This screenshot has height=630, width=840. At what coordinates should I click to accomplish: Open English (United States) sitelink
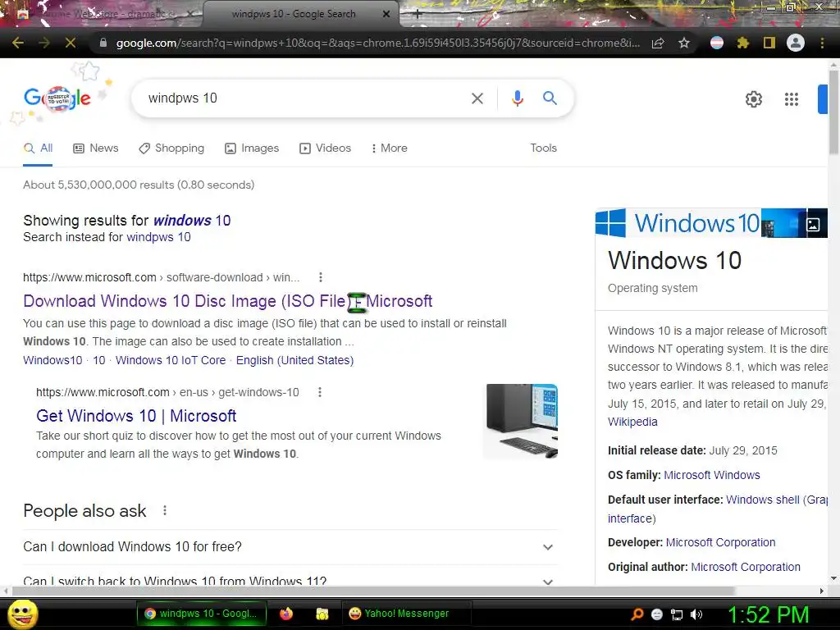click(x=294, y=361)
